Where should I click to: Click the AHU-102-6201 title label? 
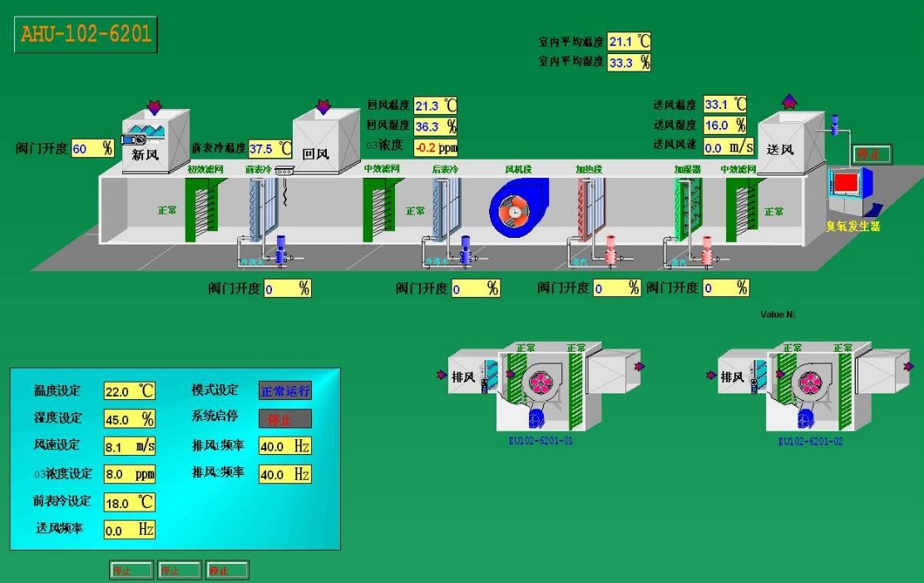pos(86,36)
